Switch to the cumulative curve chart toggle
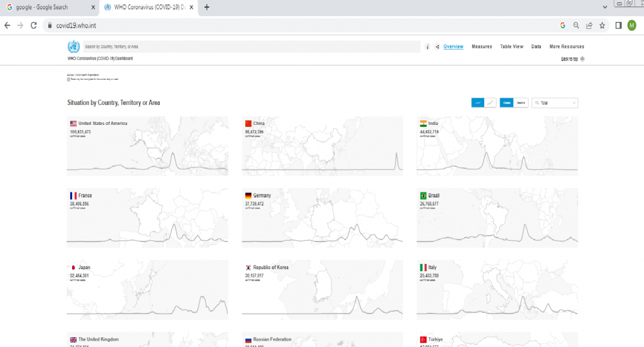This screenshot has width=644, height=347. (x=490, y=102)
